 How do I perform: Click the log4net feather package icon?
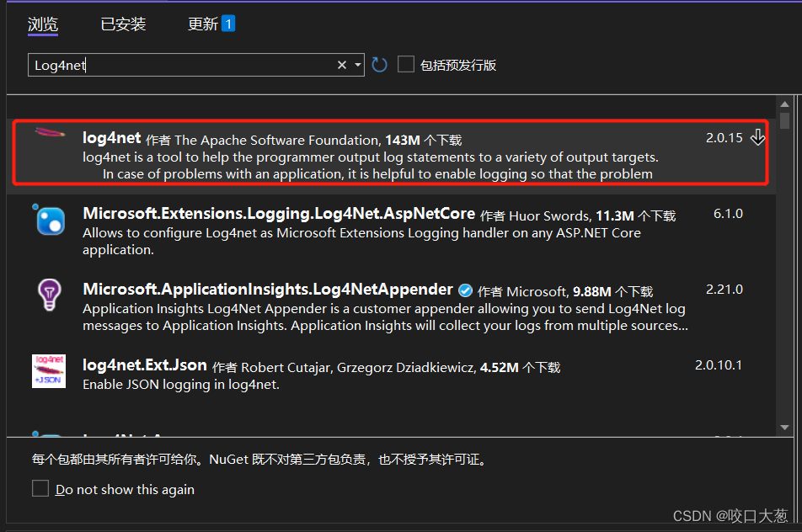pos(50,133)
